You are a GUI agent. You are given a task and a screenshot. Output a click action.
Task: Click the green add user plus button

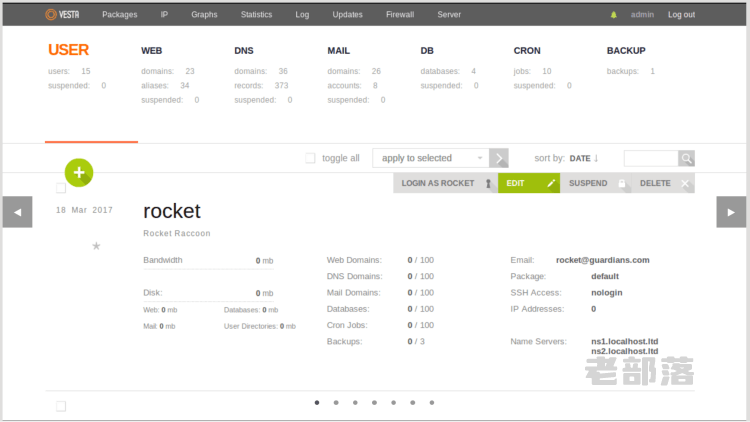[x=79, y=172]
